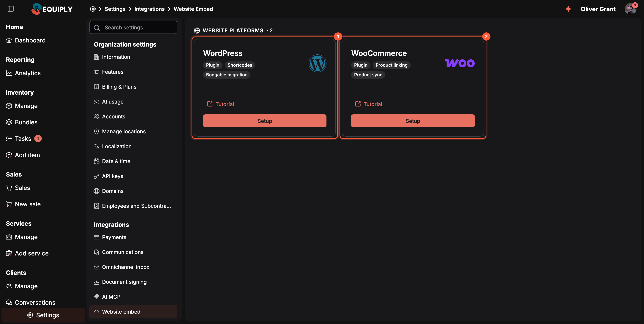Click the Product sync tag

coord(368,75)
